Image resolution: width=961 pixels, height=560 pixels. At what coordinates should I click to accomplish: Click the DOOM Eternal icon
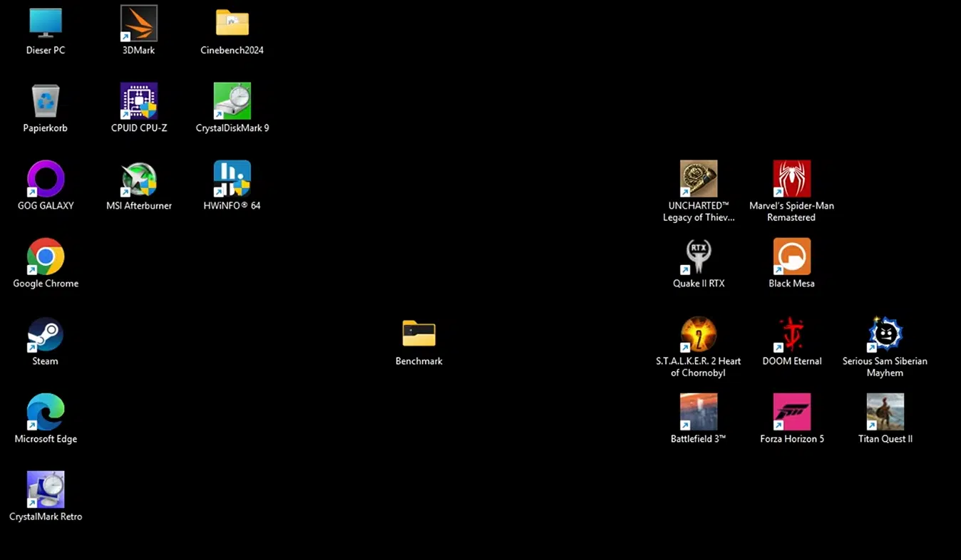[792, 335]
